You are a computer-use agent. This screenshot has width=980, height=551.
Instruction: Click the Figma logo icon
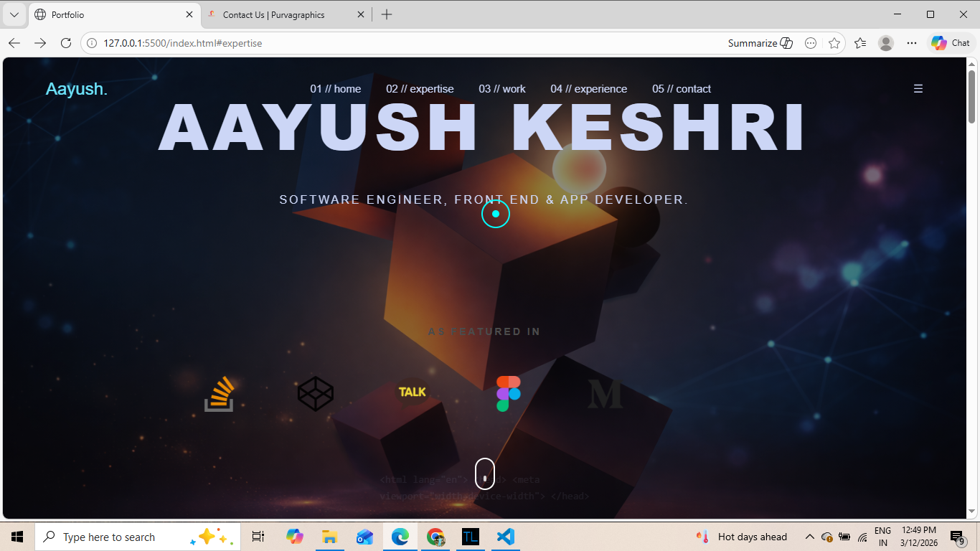509,394
